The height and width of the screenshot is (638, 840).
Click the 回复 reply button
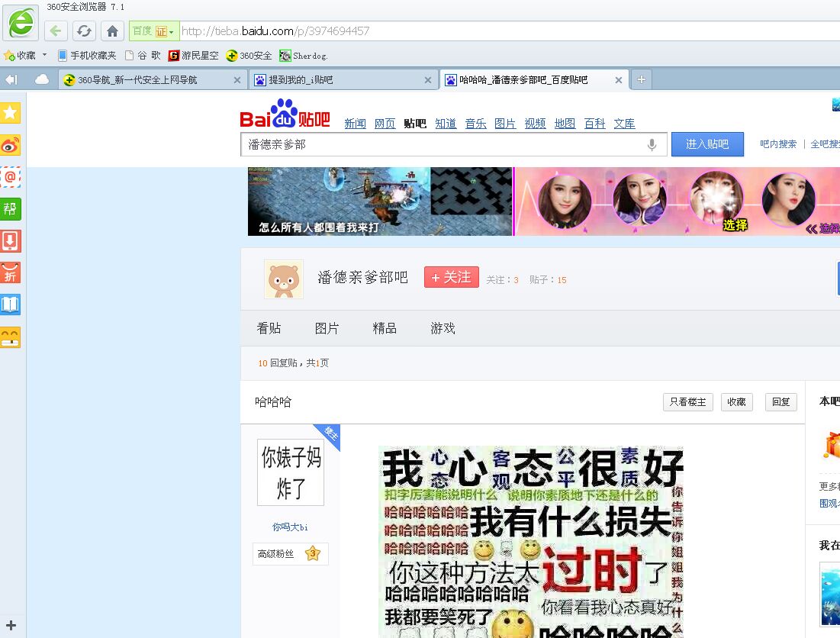781,401
